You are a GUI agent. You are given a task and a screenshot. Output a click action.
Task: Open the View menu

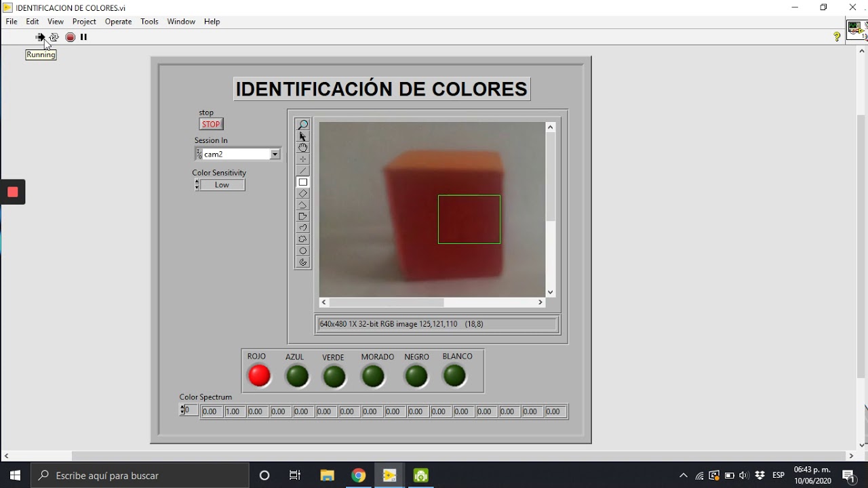click(x=56, y=22)
